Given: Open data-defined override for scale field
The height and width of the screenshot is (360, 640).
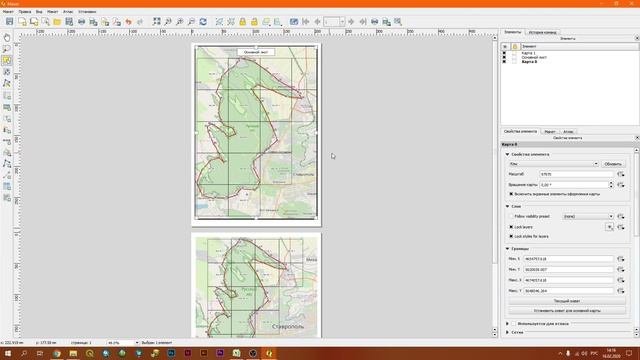Looking at the screenshot, I should pyautogui.click(x=621, y=174).
